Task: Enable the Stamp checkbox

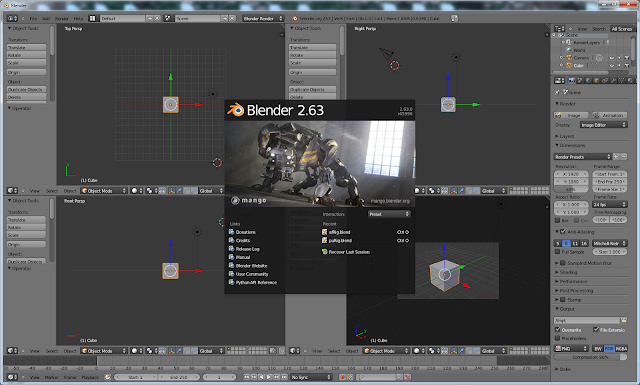Action: 563,300
